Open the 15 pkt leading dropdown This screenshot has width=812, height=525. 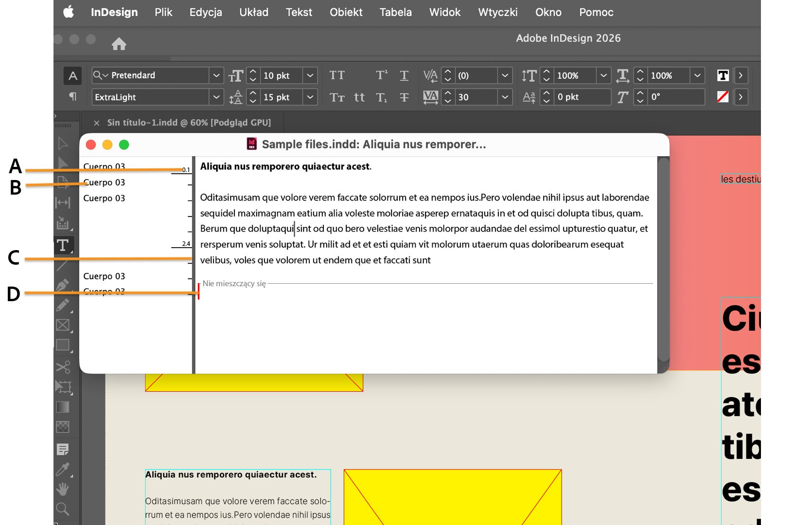click(310, 97)
